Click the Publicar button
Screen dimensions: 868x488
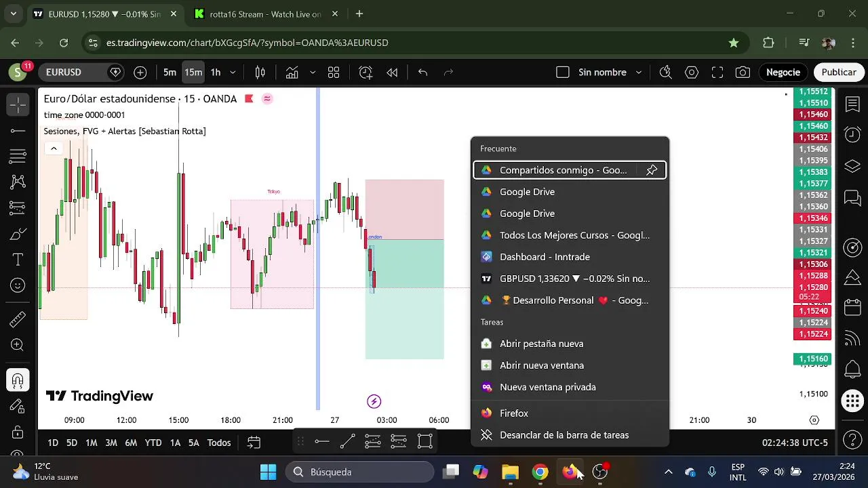pos(839,73)
